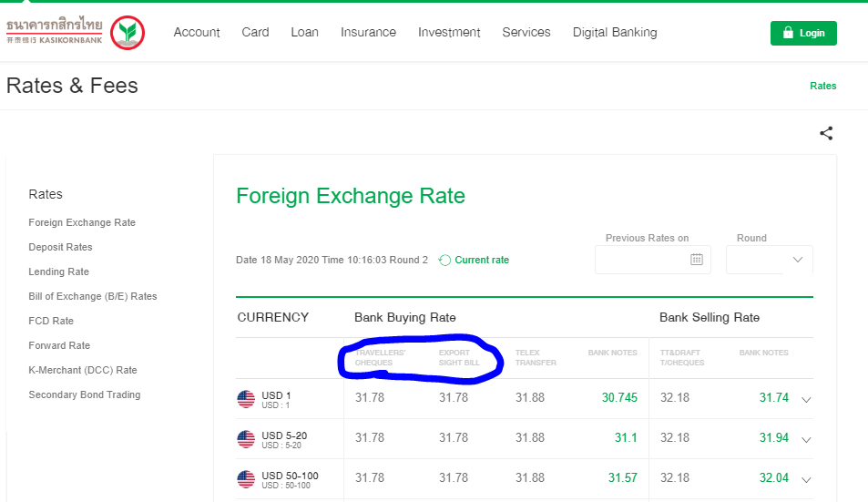This screenshot has height=502, width=868.
Task: Click the Previous Rates on date field
Action: pyautogui.click(x=642, y=260)
